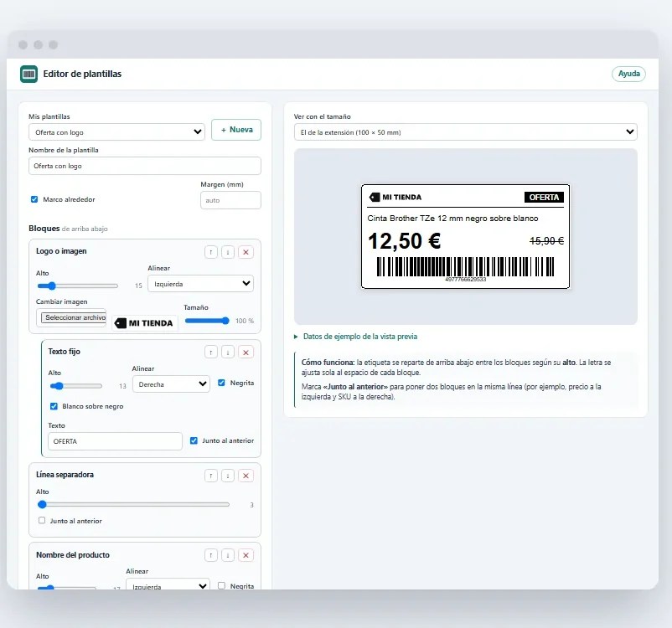Click the Bloques heading text

click(44, 229)
